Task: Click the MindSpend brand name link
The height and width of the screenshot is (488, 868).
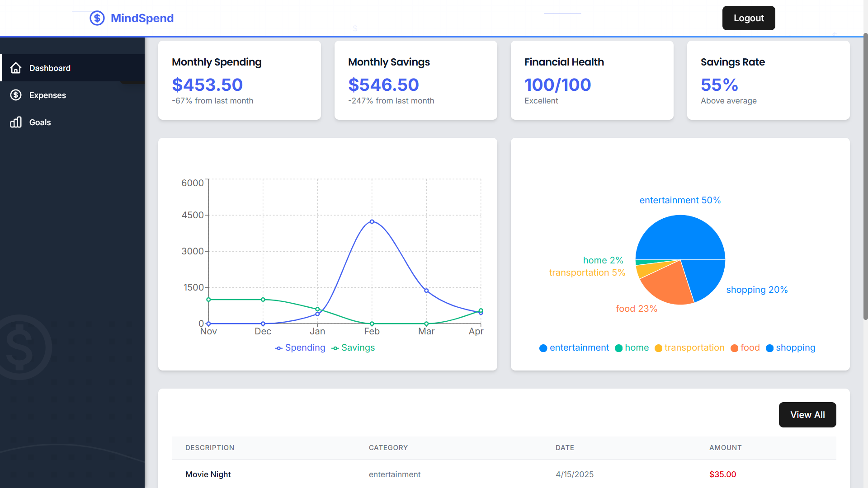Action: coord(142,18)
